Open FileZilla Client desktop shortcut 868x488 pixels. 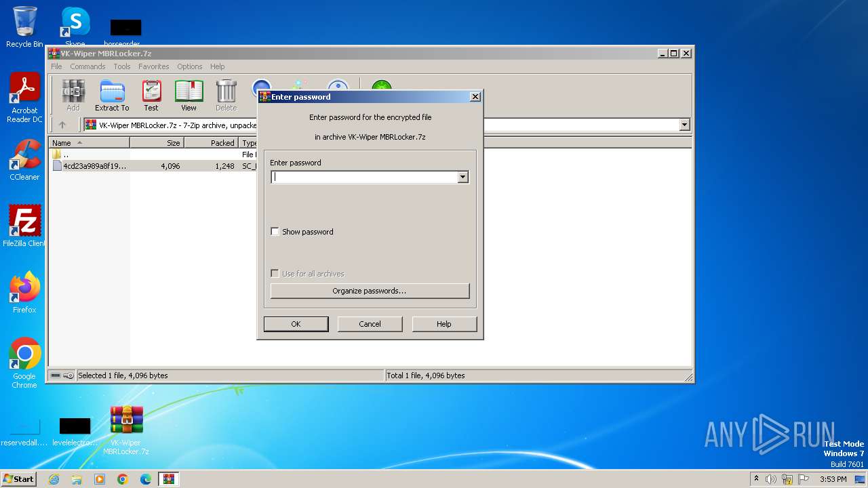tap(24, 226)
